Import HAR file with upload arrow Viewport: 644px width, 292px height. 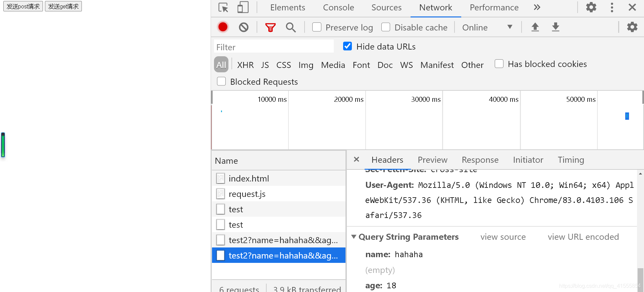coord(535,27)
